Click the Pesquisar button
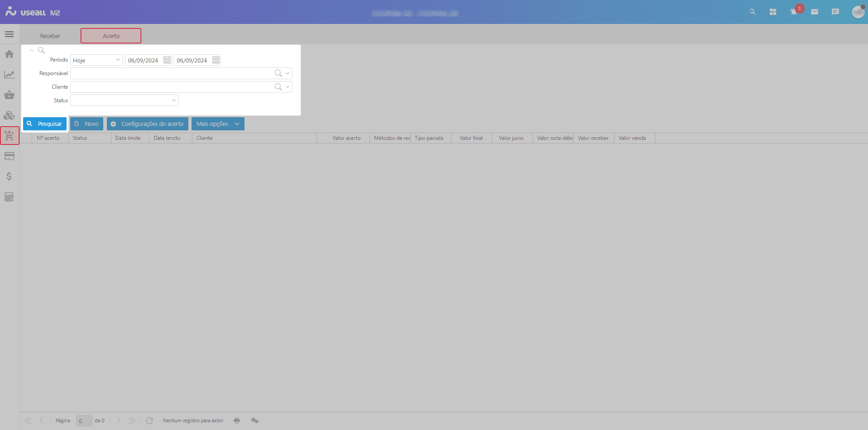The image size is (868, 430). tap(45, 124)
